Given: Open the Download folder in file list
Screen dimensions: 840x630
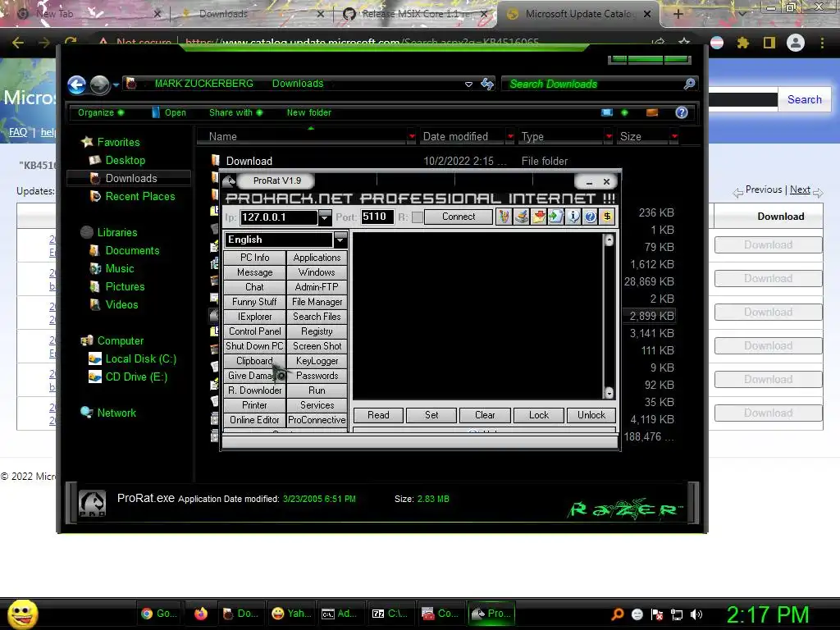Looking at the screenshot, I should pos(249,162).
